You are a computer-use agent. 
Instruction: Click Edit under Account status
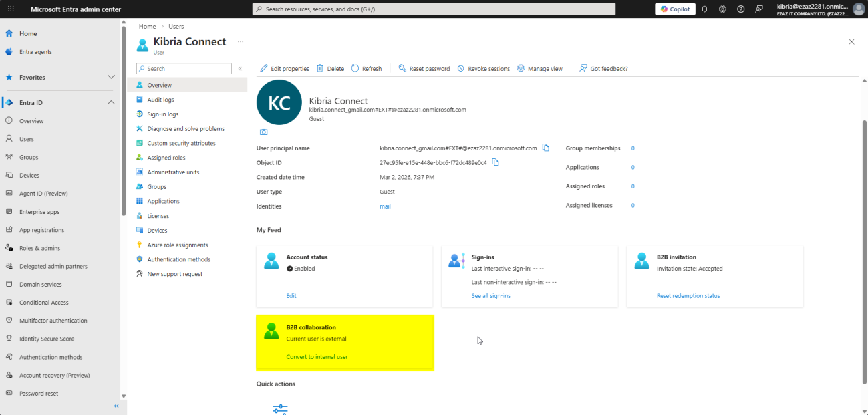pos(291,295)
